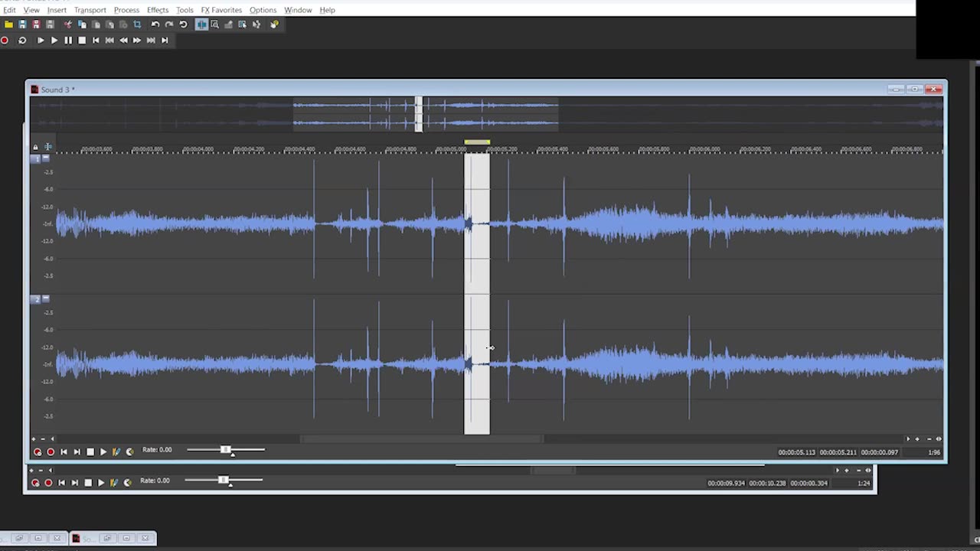Select the Pencil tool in toolbar
Screen dimensions: 980x551
[229, 24]
